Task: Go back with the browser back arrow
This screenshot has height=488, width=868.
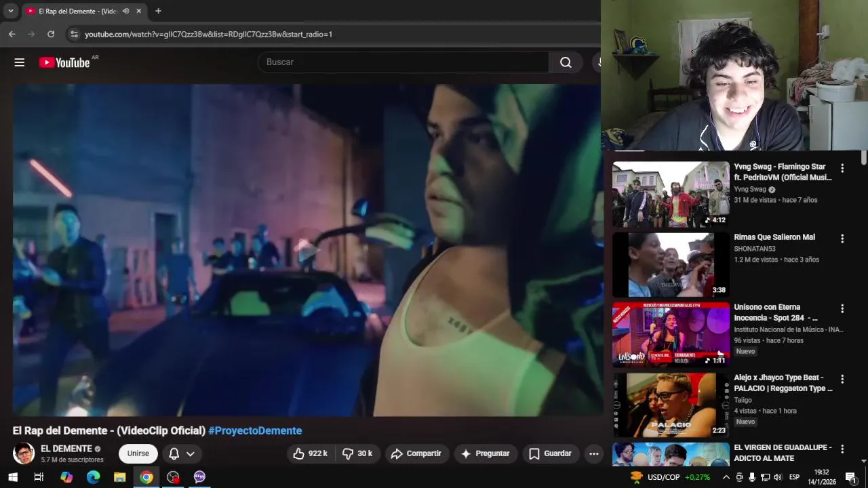Action: [12, 34]
